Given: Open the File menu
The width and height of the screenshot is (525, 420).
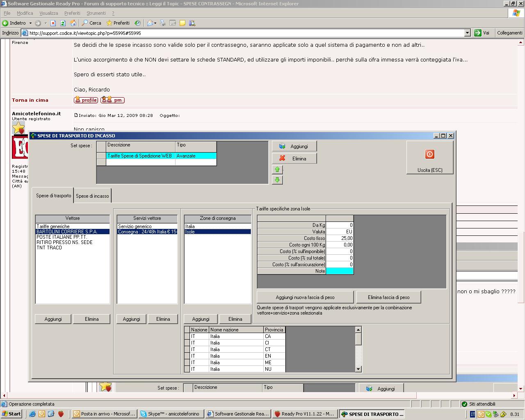Looking at the screenshot, I should pos(7,13).
